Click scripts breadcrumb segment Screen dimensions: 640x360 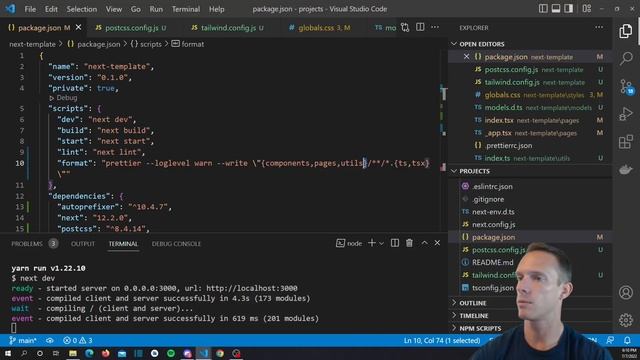coord(146,44)
